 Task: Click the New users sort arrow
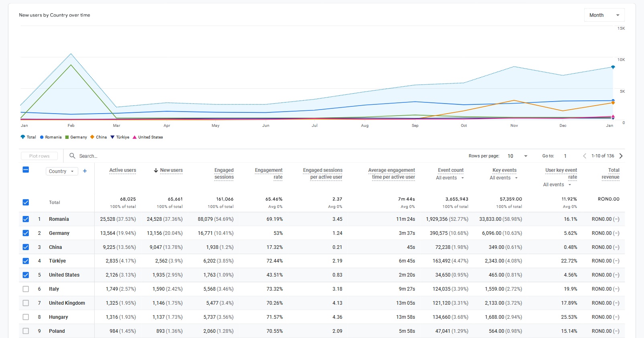click(156, 170)
